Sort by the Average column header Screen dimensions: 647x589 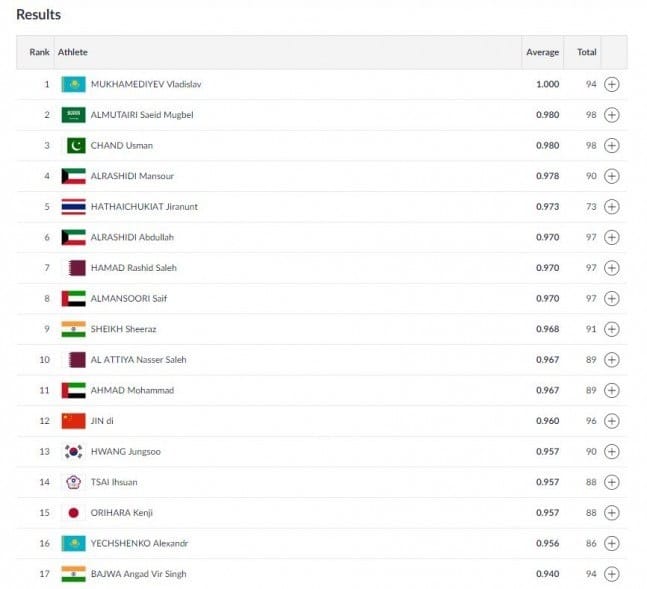click(x=542, y=52)
